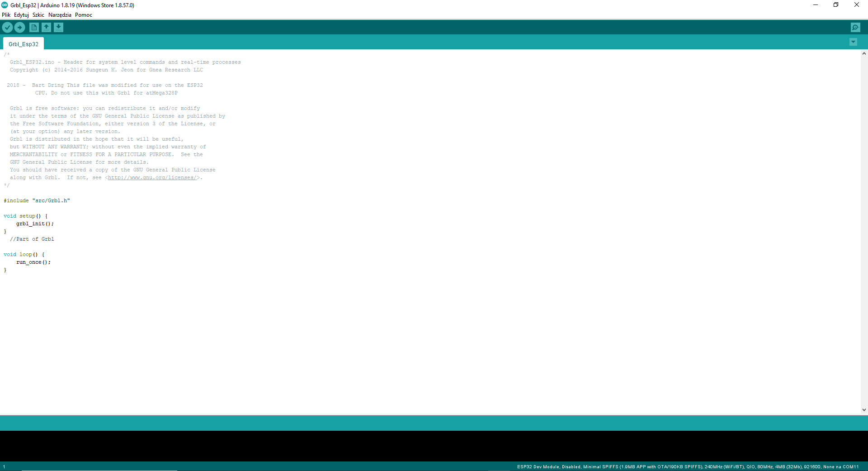Expand the tab options dropdown arrow

(853, 42)
